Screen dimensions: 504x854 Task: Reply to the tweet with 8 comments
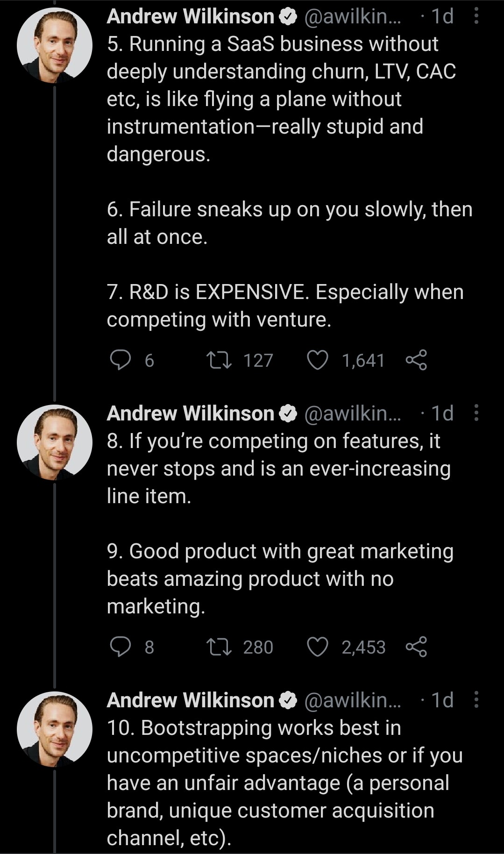pos(120,647)
